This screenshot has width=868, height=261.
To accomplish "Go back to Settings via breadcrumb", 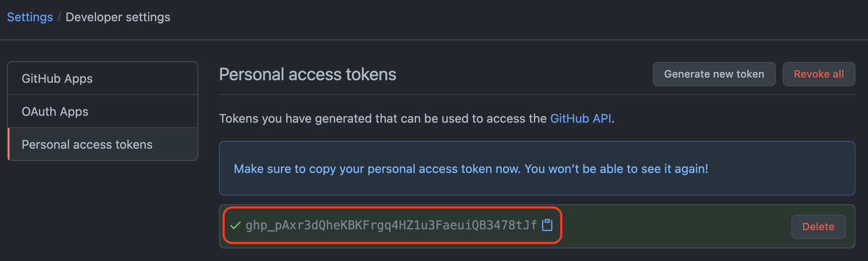I will [x=30, y=17].
